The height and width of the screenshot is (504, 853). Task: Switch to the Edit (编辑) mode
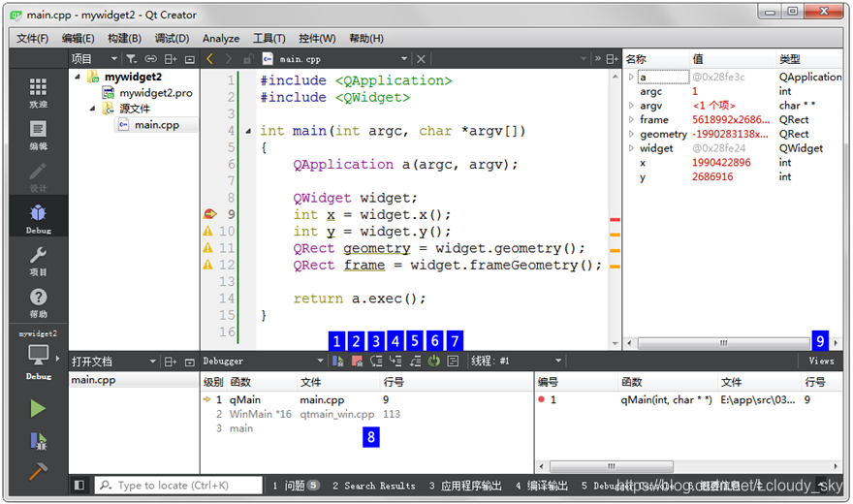point(38,135)
